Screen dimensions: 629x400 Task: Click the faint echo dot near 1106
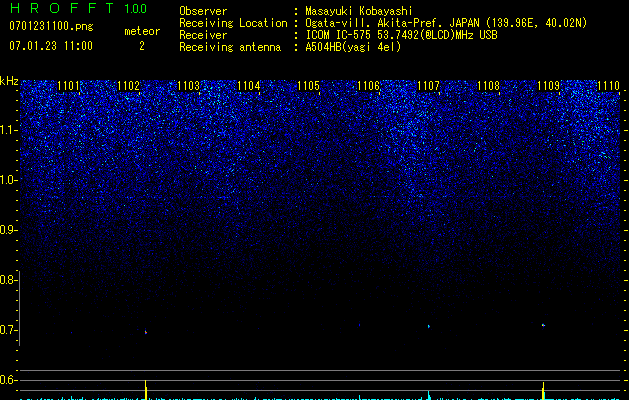pos(359,325)
